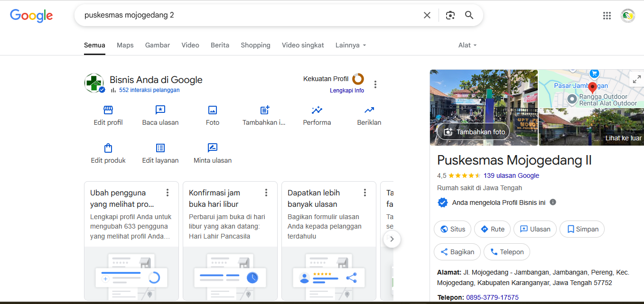Switch to the Maps tab
Image resolution: width=644 pixels, height=304 pixels.
(125, 45)
